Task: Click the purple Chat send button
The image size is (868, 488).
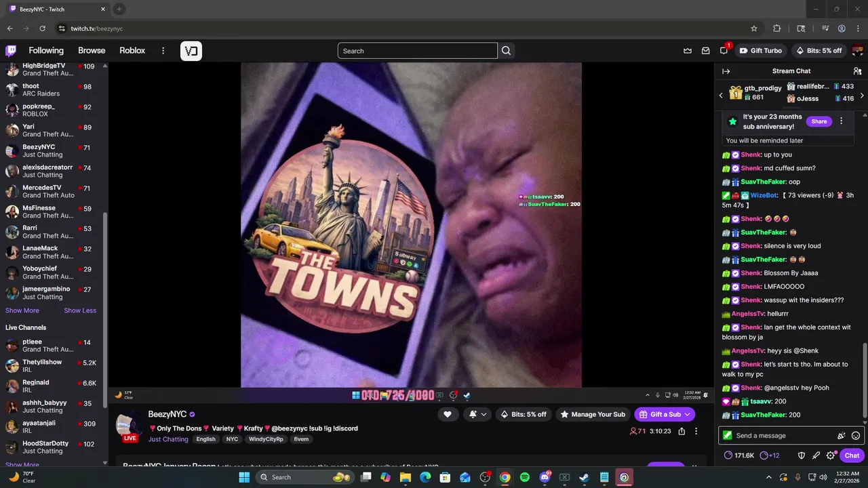Action: 852,455
